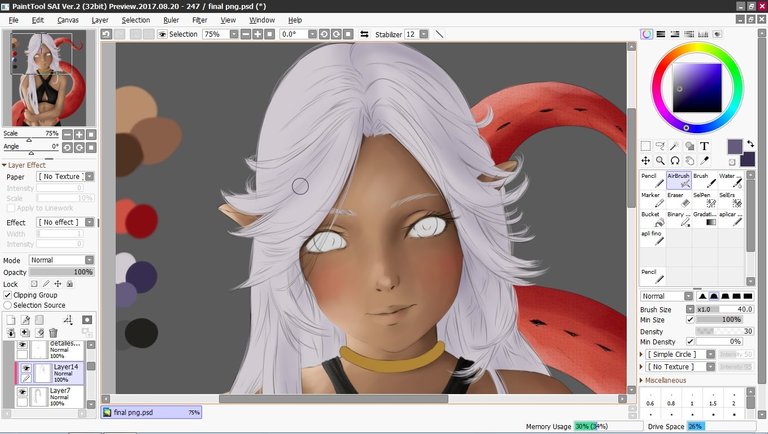Select the AirBrush tool
Screen dimensions: 768x434
click(x=678, y=180)
